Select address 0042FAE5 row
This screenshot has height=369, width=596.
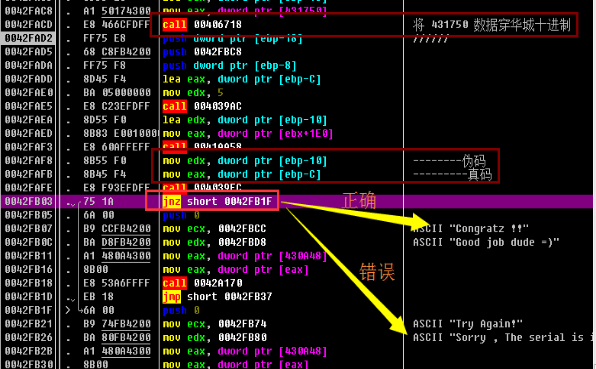tap(29, 106)
